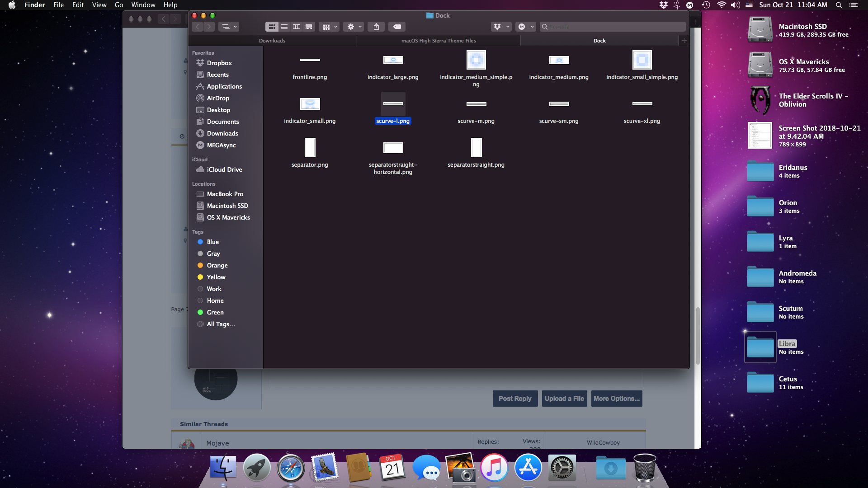Click the Wi-Fi menu bar icon

click(722, 5)
